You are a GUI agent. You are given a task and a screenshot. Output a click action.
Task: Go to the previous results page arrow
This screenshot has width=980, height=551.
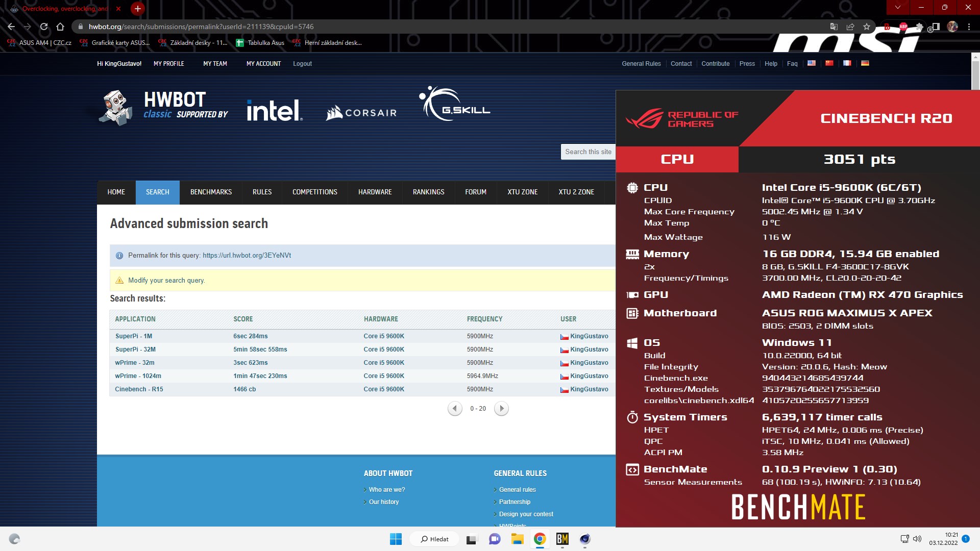point(455,409)
